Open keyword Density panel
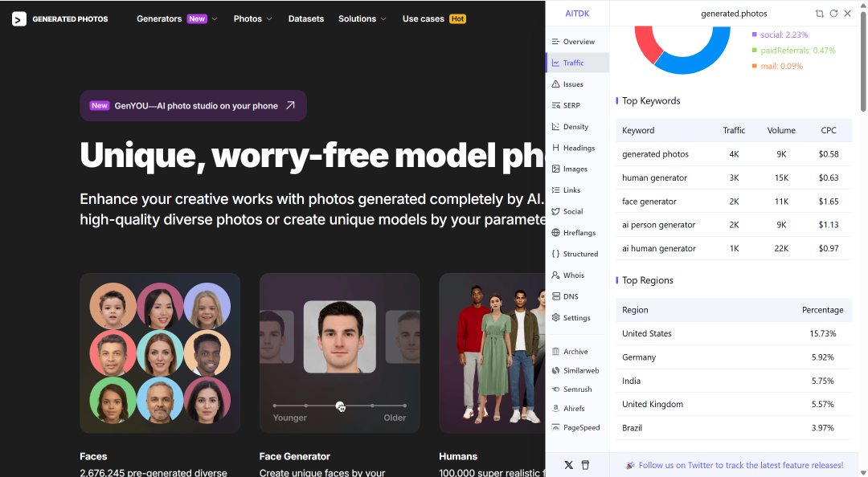Viewport: 868px width, 477px height. coord(577,127)
